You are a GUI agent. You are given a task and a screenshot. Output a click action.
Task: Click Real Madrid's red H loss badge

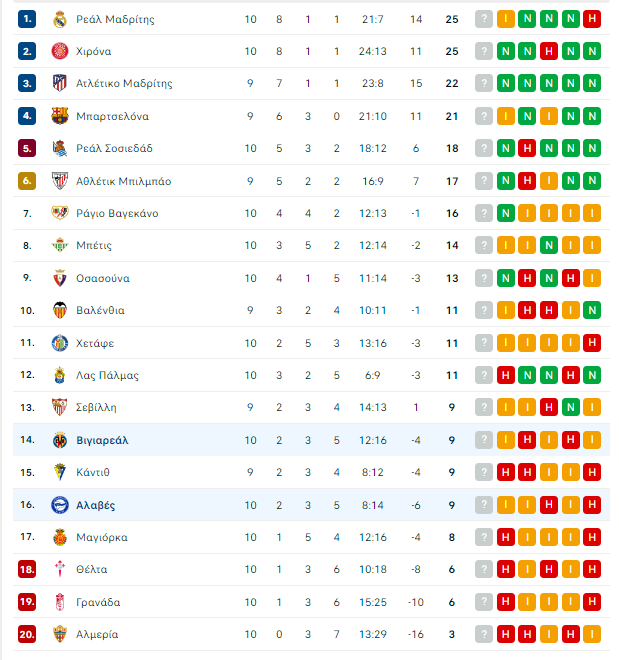pos(592,19)
